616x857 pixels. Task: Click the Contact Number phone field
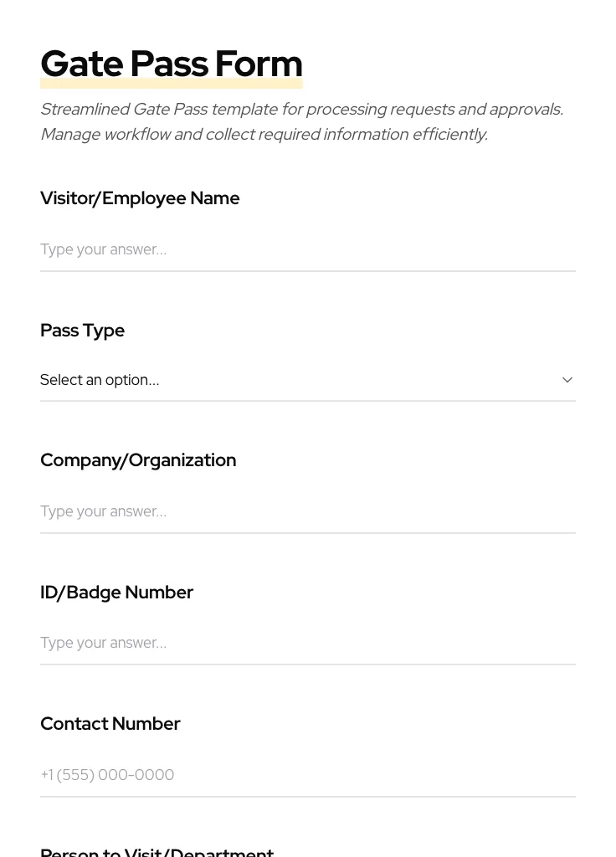(x=307, y=775)
